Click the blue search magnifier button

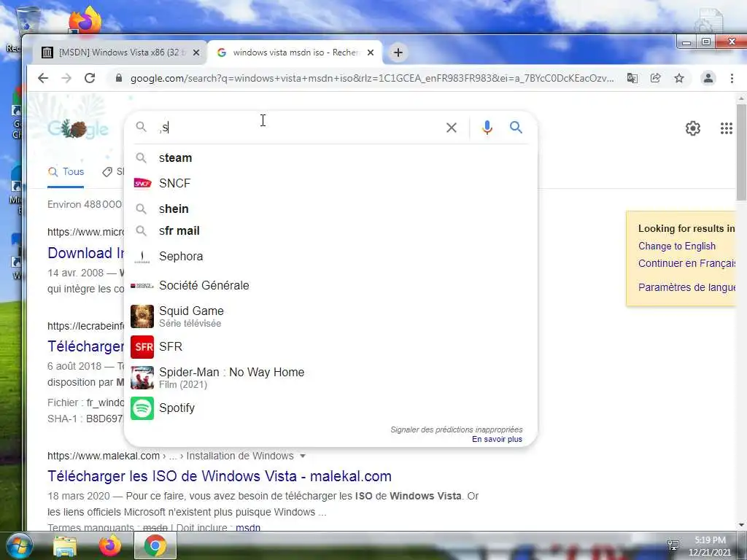tap(516, 127)
